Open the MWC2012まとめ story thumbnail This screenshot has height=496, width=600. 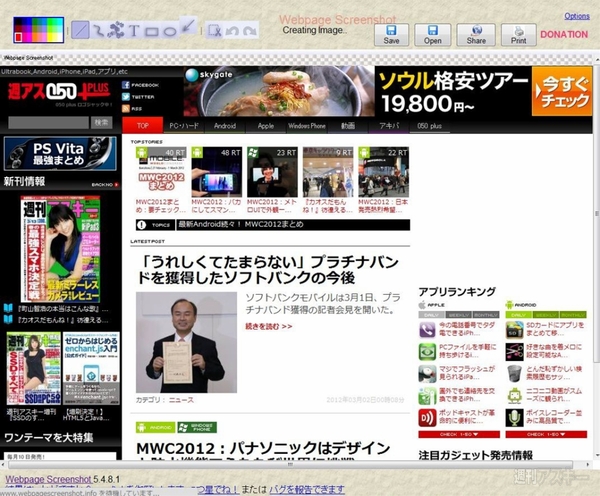tap(161, 172)
